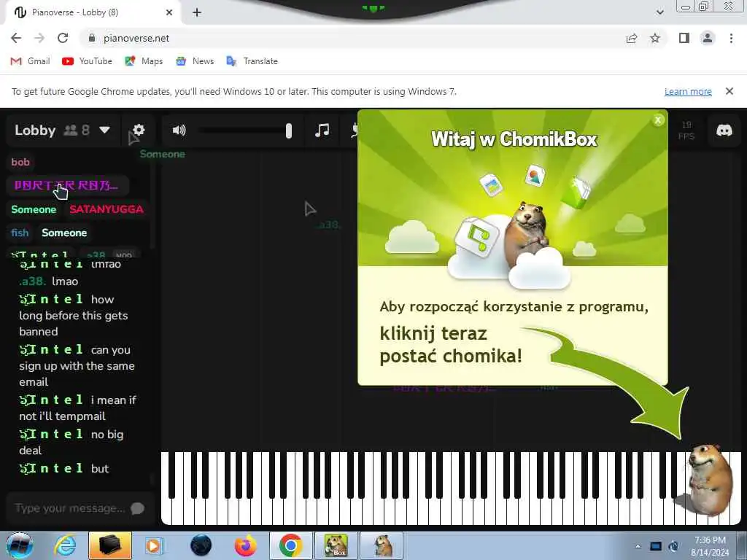Viewport: 747px width, 560px height.
Task: Open the Windows Start orb
Action: point(20,545)
